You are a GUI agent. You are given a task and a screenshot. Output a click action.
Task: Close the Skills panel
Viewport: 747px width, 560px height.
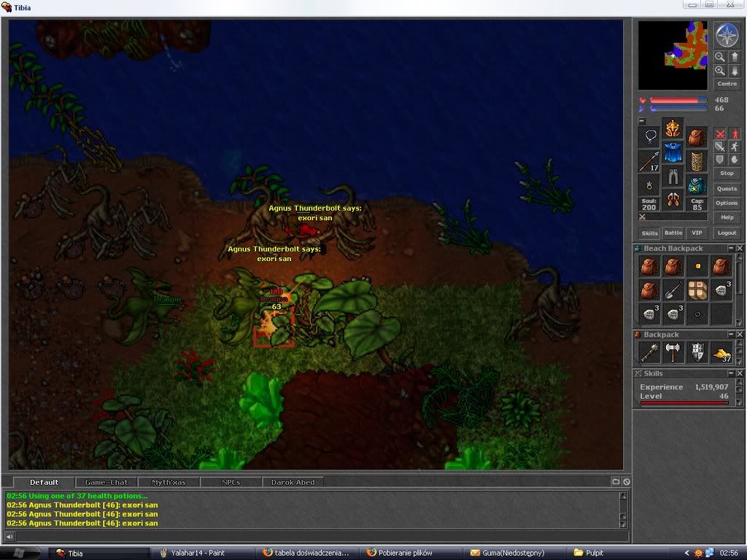point(740,373)
